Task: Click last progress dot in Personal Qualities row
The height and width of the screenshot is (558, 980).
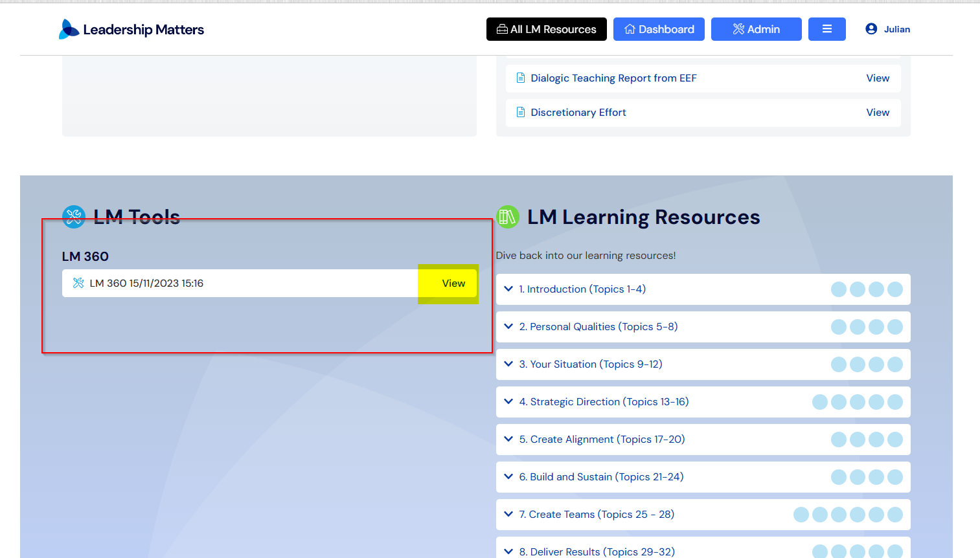Action: coord(895,327)
